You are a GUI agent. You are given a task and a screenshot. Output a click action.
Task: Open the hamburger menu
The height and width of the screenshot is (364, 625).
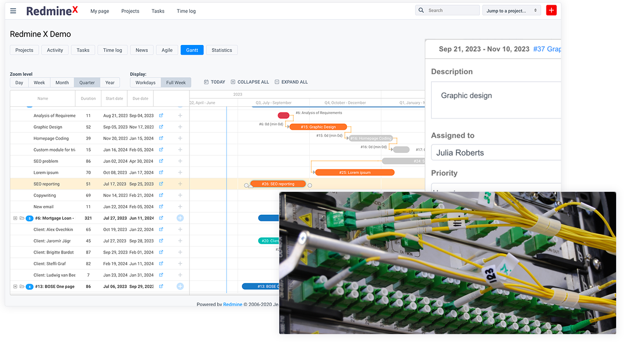[x=13, y=11]
